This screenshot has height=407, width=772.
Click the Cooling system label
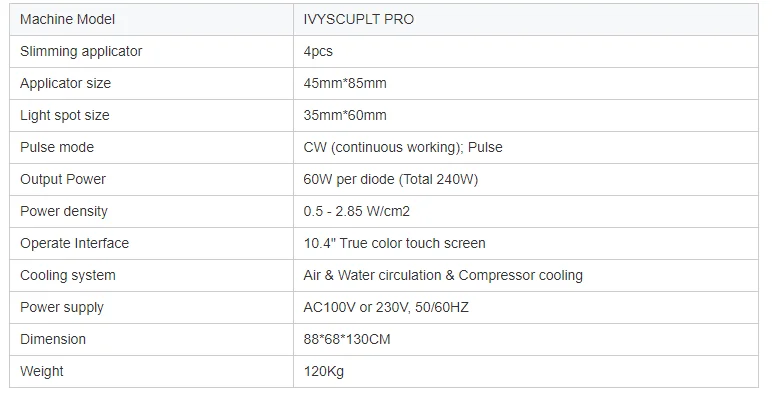pyautogui.click(x=68, y=275)
